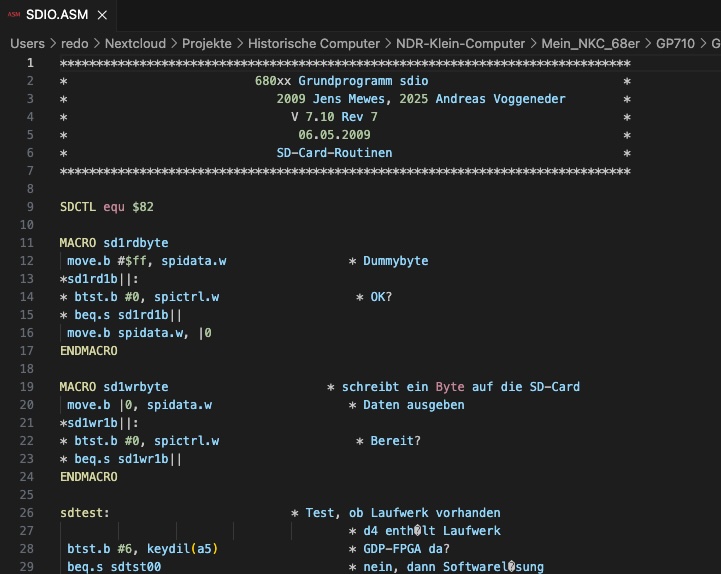Place cursor on the SDCTL equ $82 line
Image resolution: width=721 pixels, height=574 pixels.
(x=106, y=207)
